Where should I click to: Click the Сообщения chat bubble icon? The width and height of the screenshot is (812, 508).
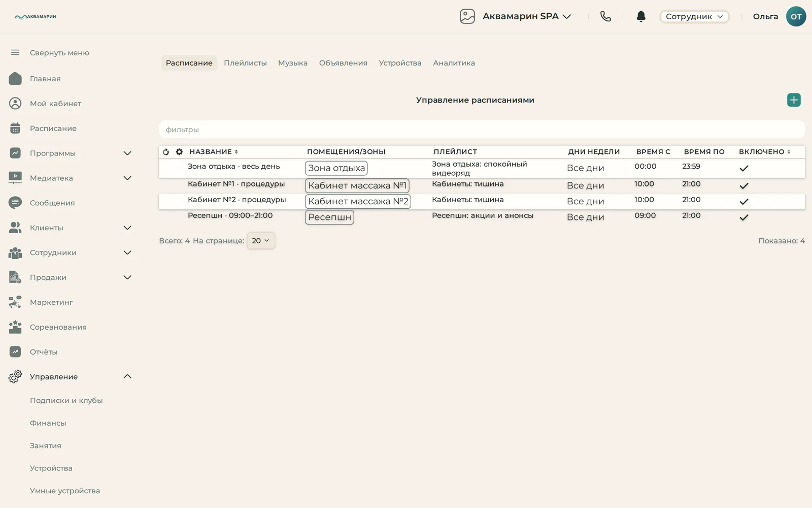(15, 203)
